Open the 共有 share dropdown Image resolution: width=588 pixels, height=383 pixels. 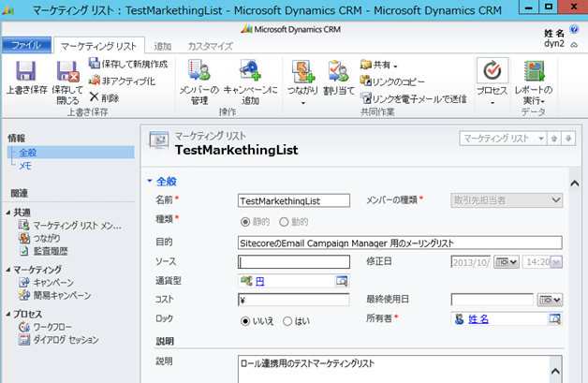coord(379,65)
